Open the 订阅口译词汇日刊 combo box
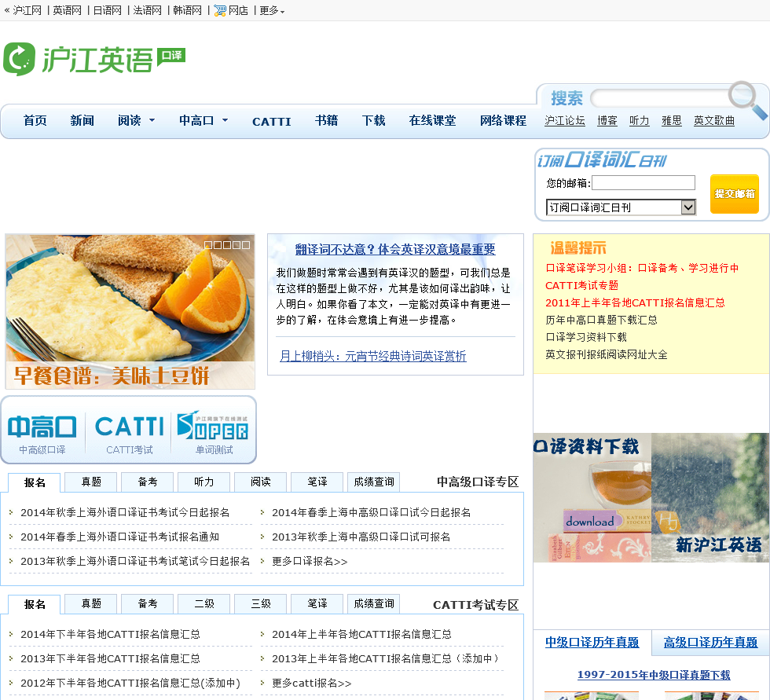Image resolution: width=770 pixels, height=700 pixels. (621, 207)
